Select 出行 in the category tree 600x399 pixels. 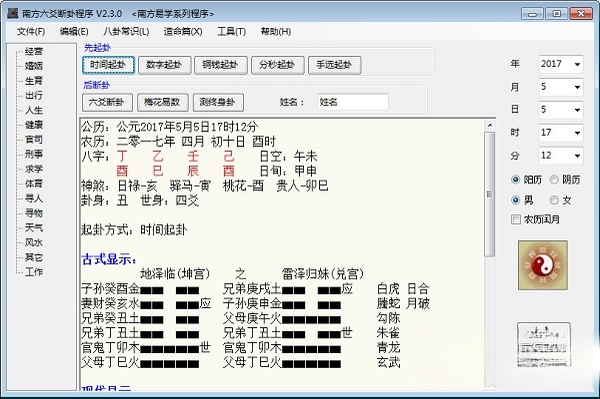[x=34, y=95]
